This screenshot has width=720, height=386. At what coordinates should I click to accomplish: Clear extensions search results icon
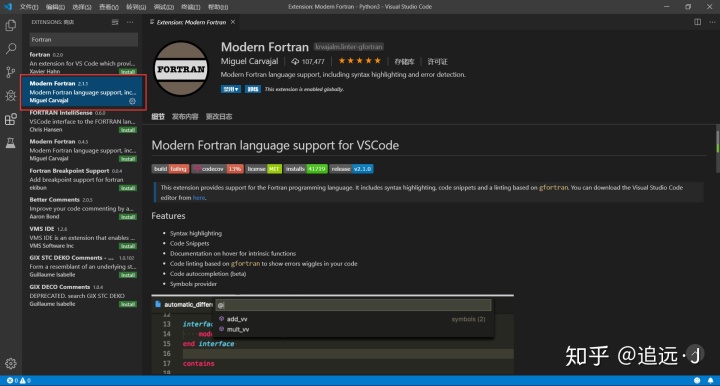pyautogui.click(x=115, y=22)
